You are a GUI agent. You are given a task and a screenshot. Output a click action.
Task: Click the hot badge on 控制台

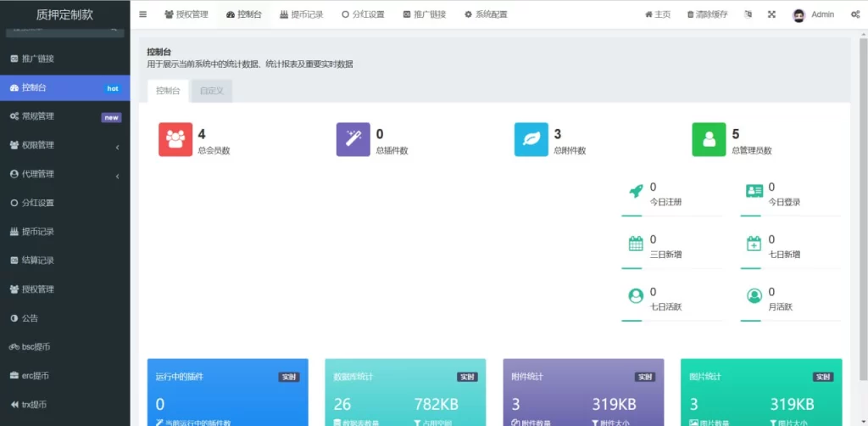pos(113,88)
